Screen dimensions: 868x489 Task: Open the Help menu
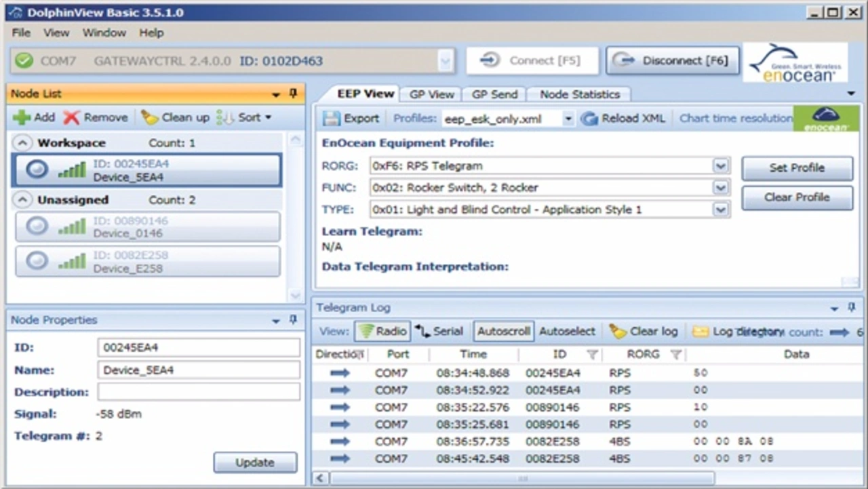[151, 33]
